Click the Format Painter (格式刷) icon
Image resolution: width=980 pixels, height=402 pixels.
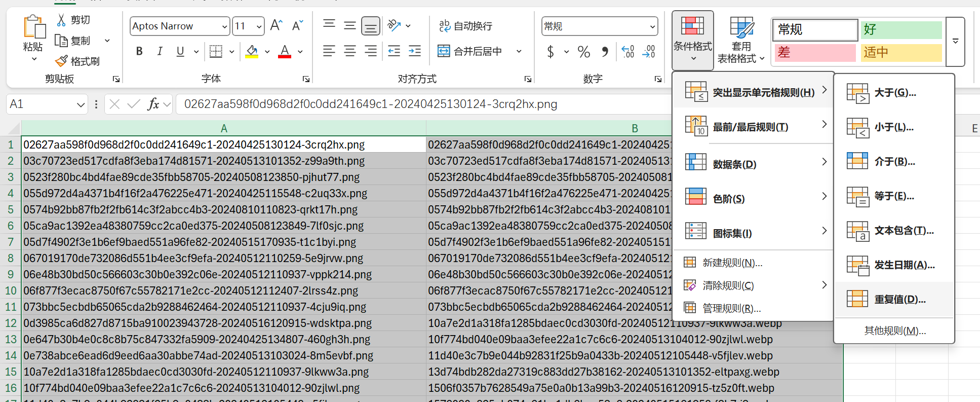(x=61, y=61)
